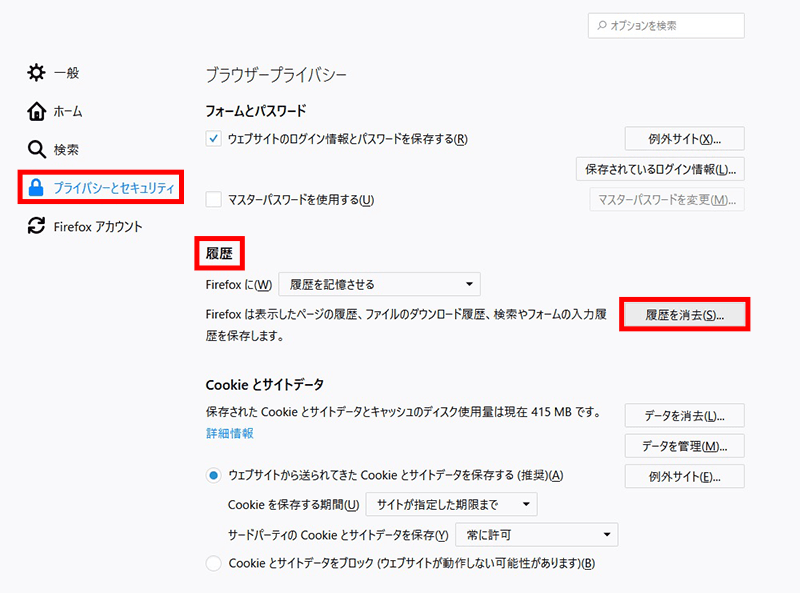Open the 一般 settings category
The width and height of the screenshot is (800, 593).
54,72
